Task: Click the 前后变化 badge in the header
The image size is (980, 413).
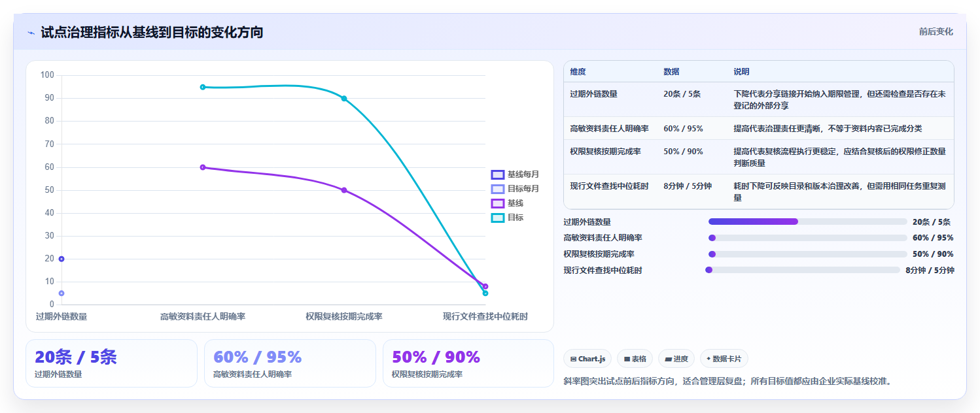Action: 936,31
